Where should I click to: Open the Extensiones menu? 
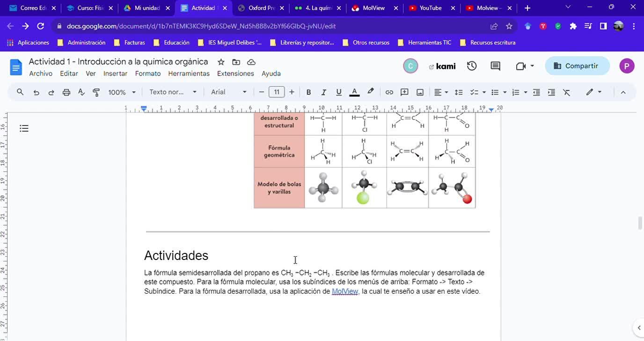point(235,74)
